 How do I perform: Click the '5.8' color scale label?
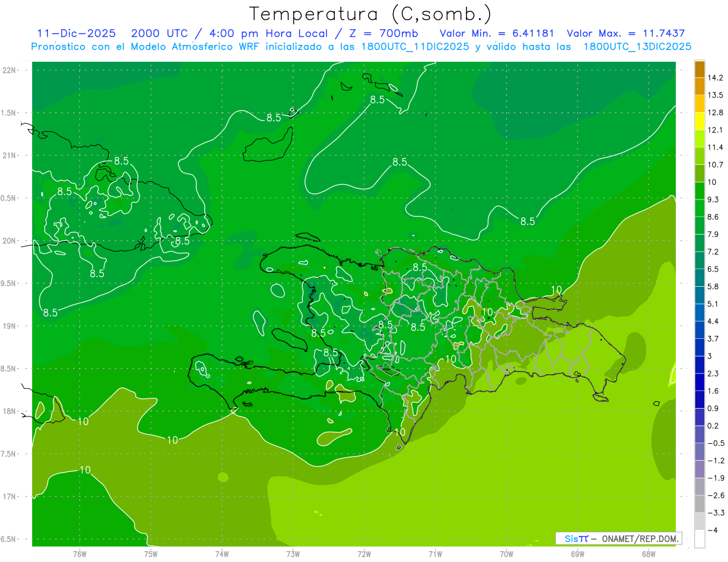713,287
